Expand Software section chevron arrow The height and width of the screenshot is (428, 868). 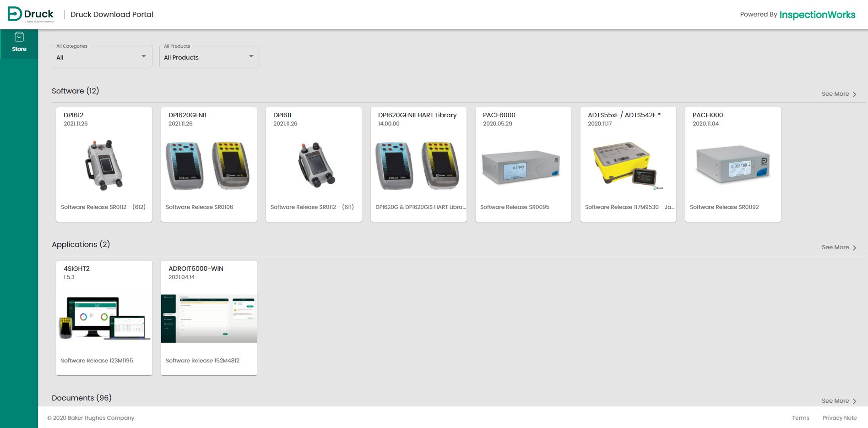point(854,94)
